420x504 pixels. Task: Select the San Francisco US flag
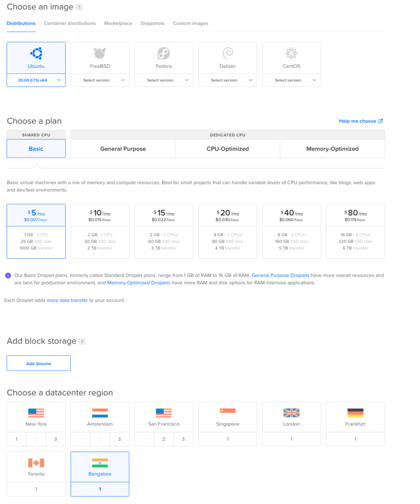click(x=164, y=413)
